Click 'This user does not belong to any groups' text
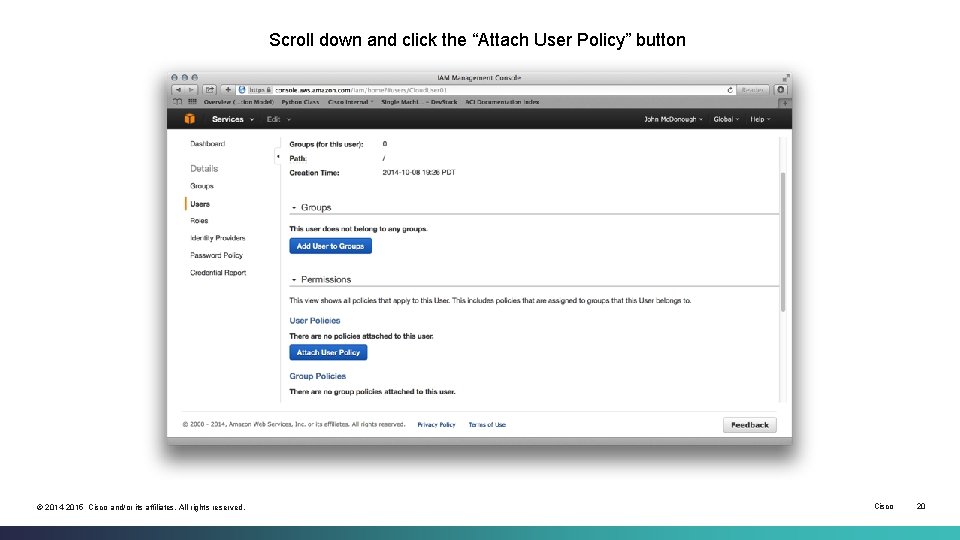Screen dimensions: 960x540 point(358,229)
